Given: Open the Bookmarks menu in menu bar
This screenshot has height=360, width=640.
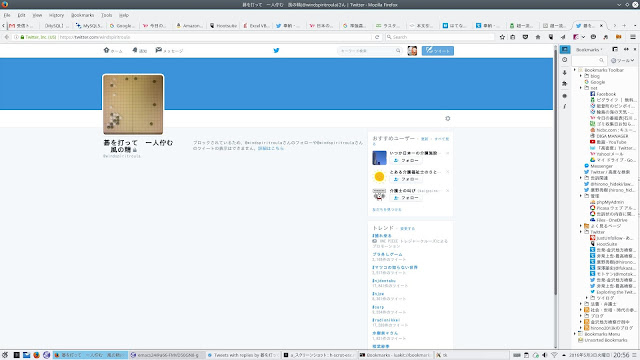Looking at the screenshot, I should click(82, 15).
